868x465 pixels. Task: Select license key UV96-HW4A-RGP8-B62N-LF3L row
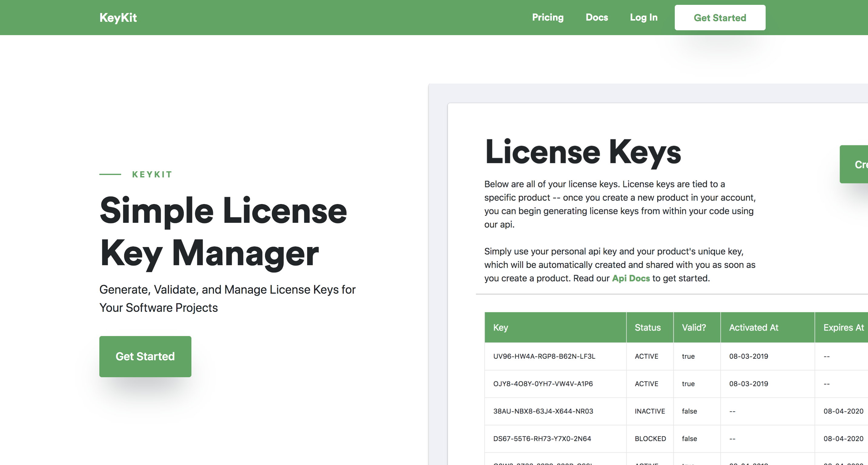pos(676,356)
